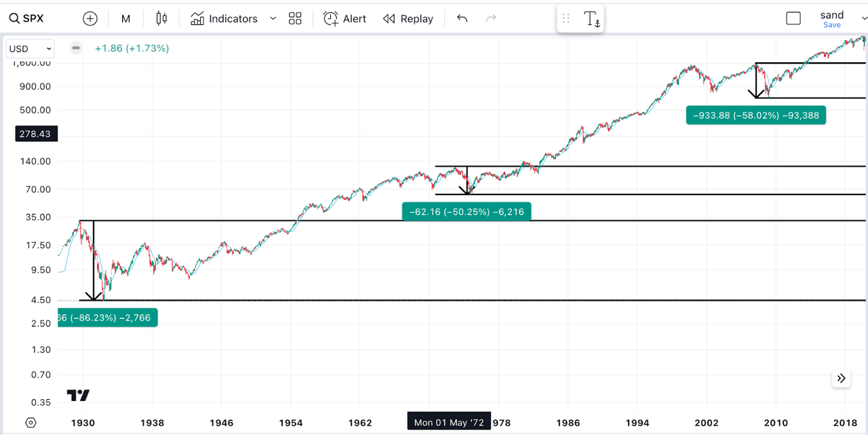
Task: Select the candlestick chart type icon
Action: coord(161,18)
